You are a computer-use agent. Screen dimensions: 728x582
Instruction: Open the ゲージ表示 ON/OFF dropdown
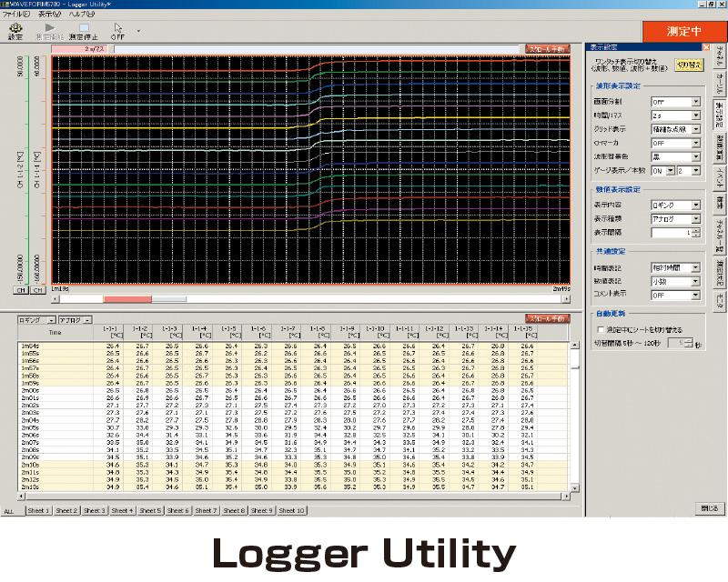[669, 170]
